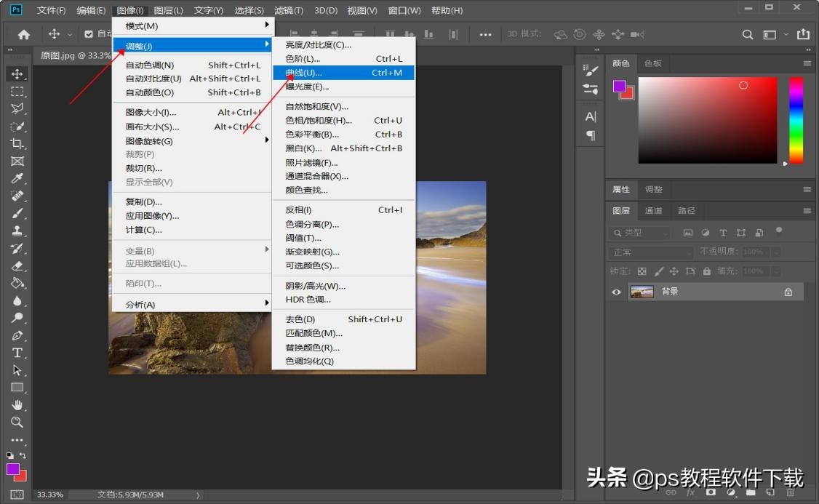This screenshot has height=504, width=819.
Task: Toggle the Auto-Select checkbox in options bar
Action: point(89,34)
